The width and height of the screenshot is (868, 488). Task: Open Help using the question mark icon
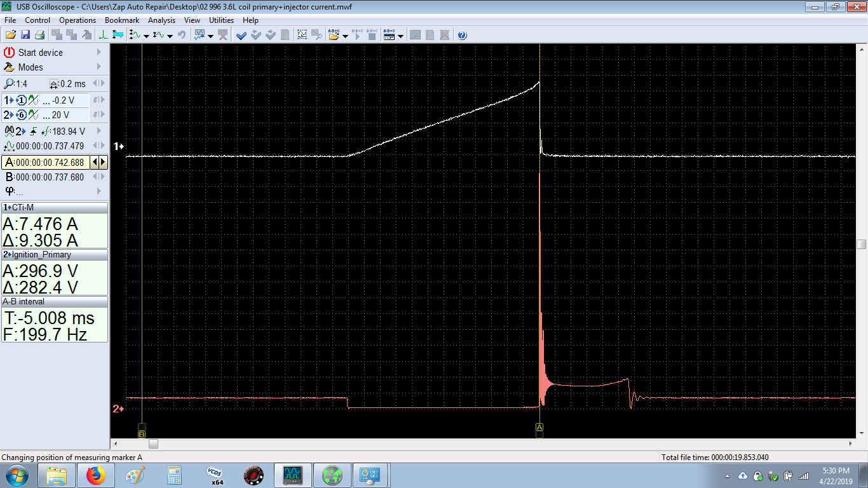click(461, 35)
